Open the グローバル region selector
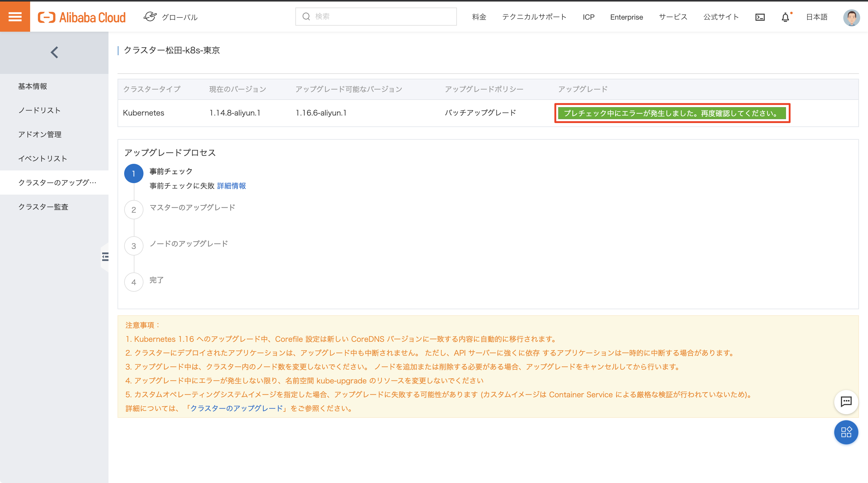 [x=171, y=17]
